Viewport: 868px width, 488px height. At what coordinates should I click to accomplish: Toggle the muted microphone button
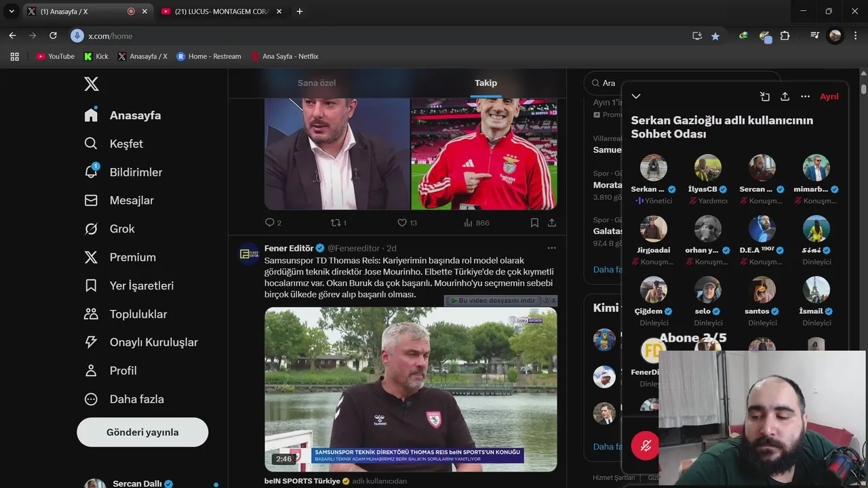pos(645,446)
